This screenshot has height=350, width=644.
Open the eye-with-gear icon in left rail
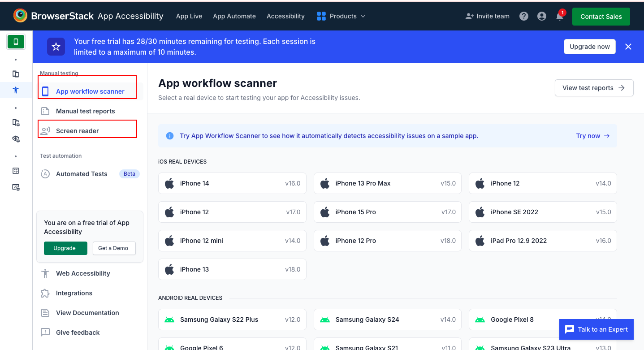16,139
